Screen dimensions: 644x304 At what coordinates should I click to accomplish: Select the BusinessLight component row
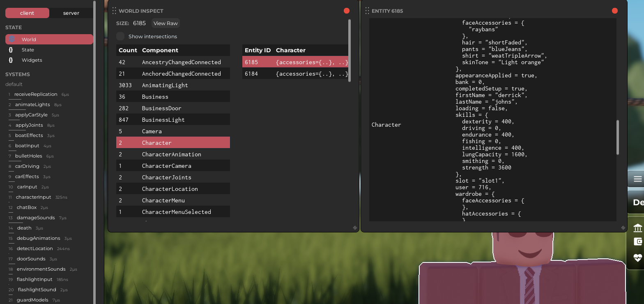(173, 120)
